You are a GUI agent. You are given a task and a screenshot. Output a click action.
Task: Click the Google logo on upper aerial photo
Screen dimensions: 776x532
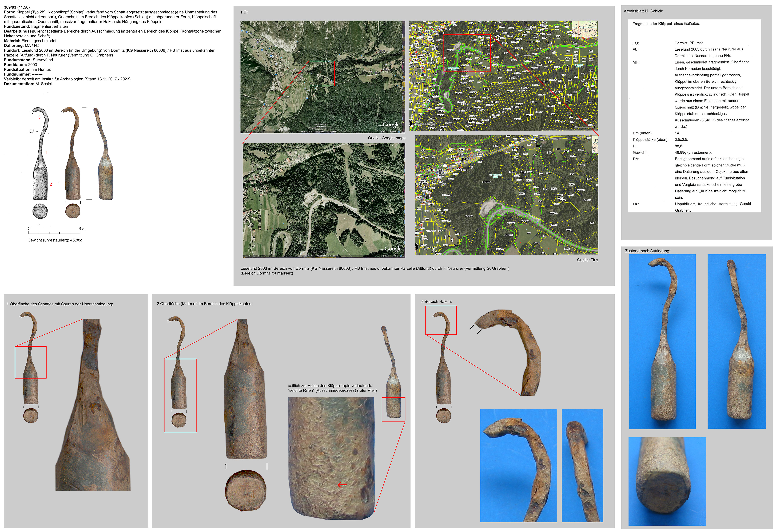point(391,125)
